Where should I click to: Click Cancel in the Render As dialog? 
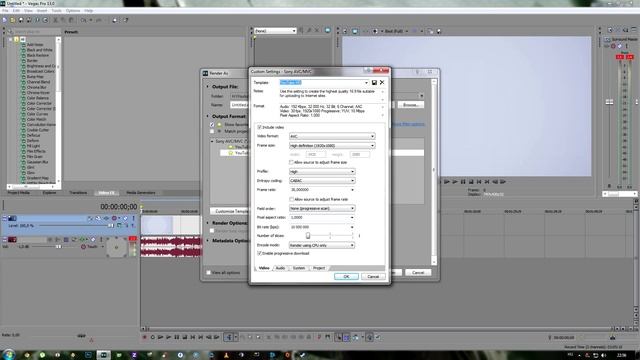(418, 272)
